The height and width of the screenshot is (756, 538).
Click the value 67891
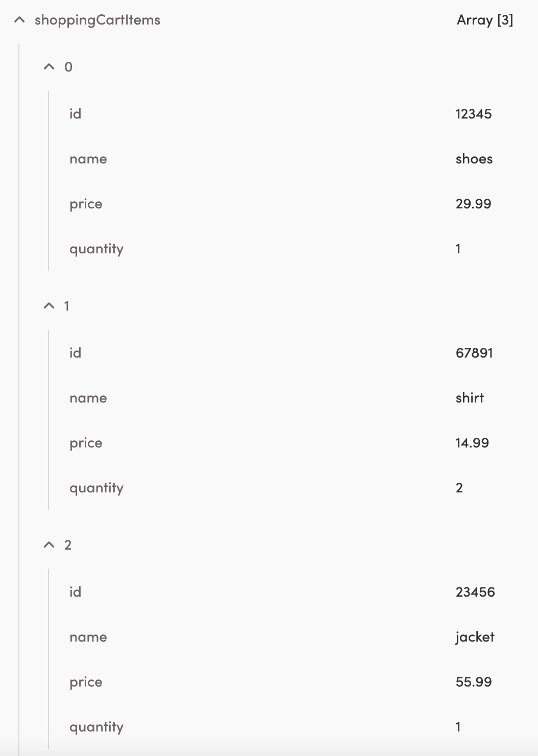tap(474, 352)
